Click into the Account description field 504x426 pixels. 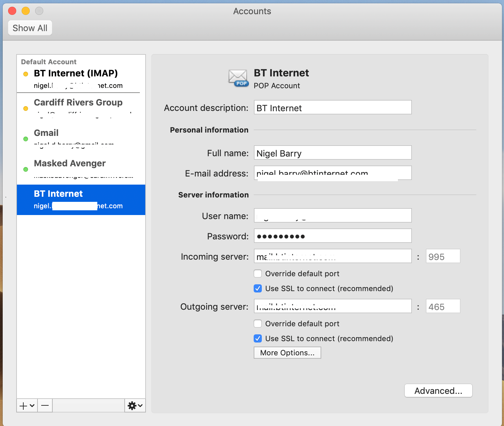(333, 108)
